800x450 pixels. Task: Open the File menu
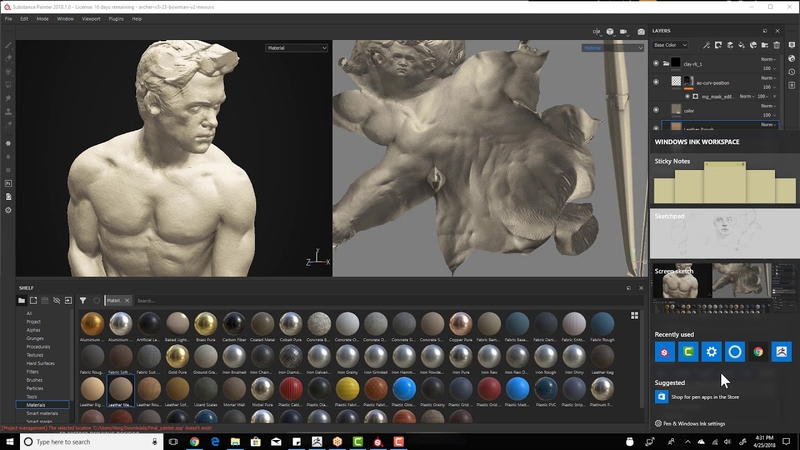pos(9,19)
